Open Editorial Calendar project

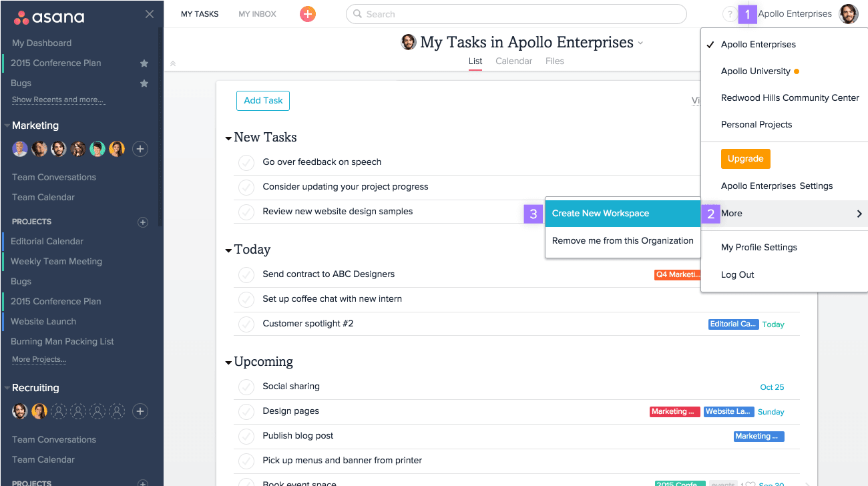click(47, 242)
